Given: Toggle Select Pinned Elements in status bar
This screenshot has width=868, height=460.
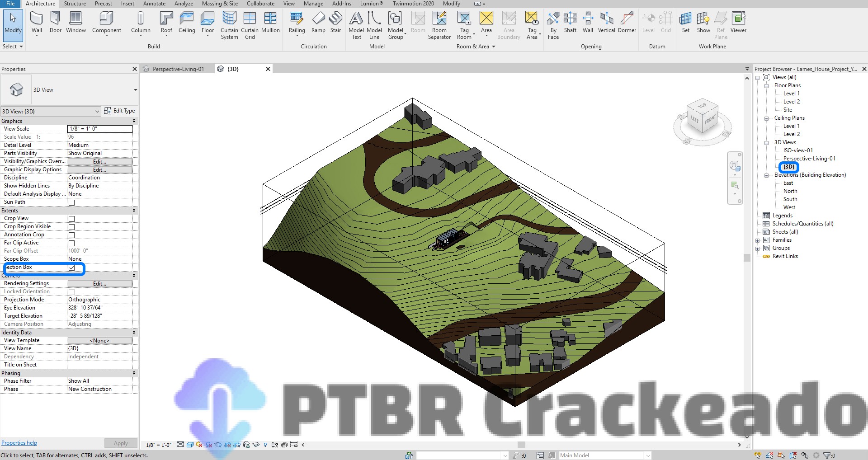Looking at the screenshot, I should click(781, 455).
